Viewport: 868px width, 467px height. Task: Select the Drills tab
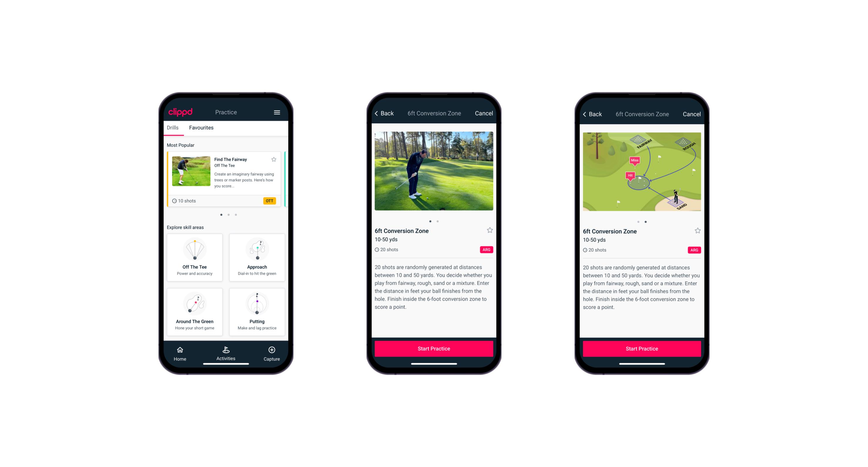tap(173, 127)
